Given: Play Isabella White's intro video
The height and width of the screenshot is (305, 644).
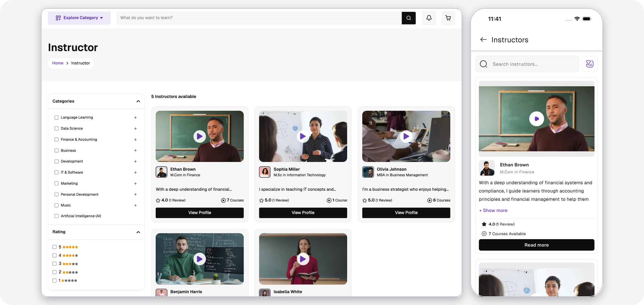Looking at the screenshot, I should [x=303, y=259].
